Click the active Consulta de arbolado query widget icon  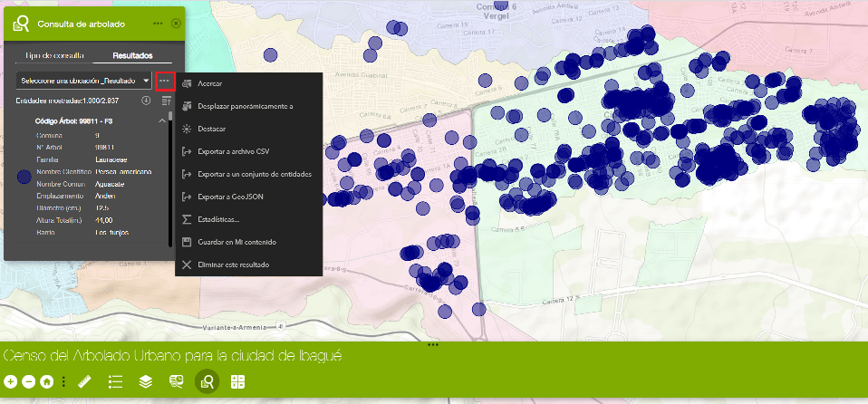click(x=207, y=382)
